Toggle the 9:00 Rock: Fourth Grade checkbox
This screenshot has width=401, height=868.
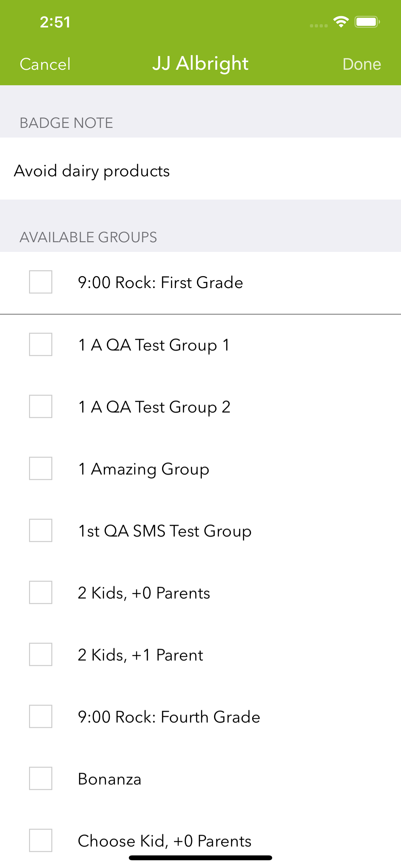pyautogui.click(x=40, y=716)
